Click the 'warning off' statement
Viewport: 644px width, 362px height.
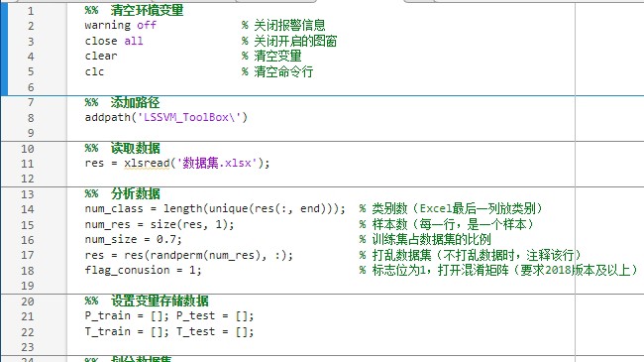tap(120, 25)
